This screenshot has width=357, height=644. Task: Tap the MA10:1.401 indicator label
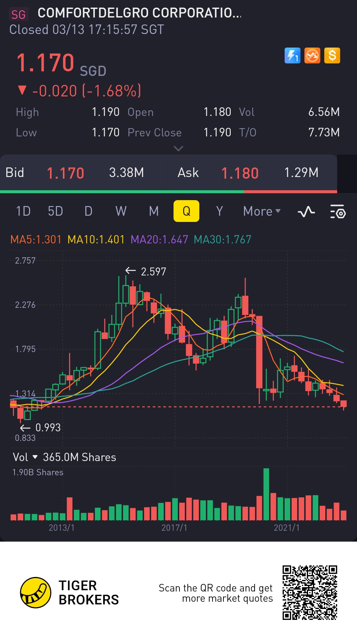tap(96, 239)
